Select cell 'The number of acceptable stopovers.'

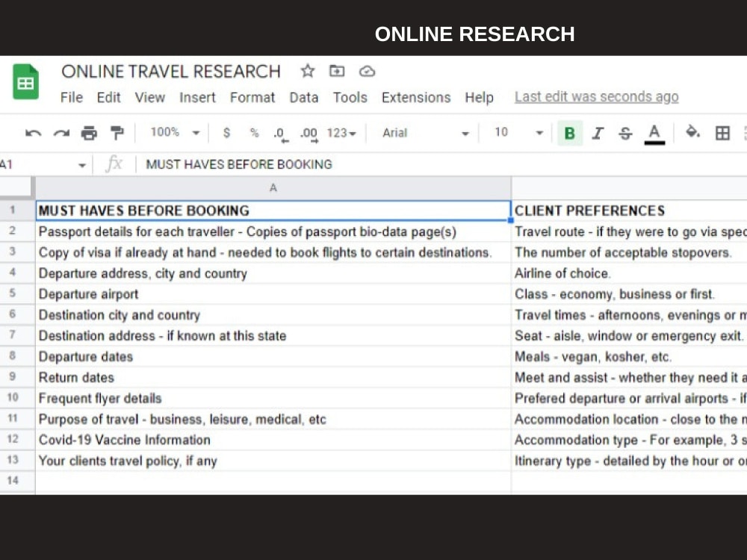[x=629, y=252]
